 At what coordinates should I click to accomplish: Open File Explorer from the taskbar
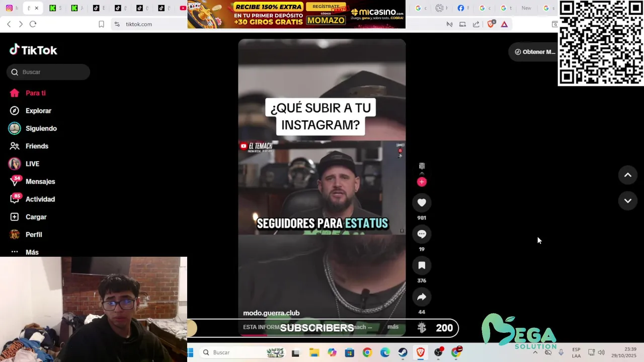314,352
